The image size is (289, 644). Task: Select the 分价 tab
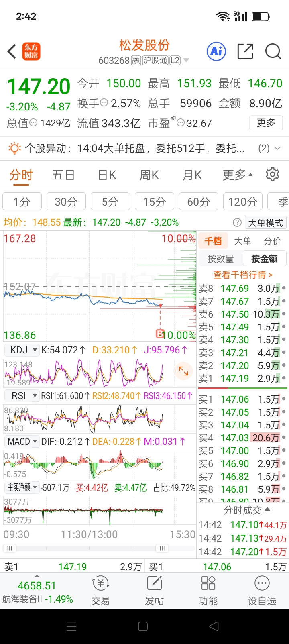(273, 241)
